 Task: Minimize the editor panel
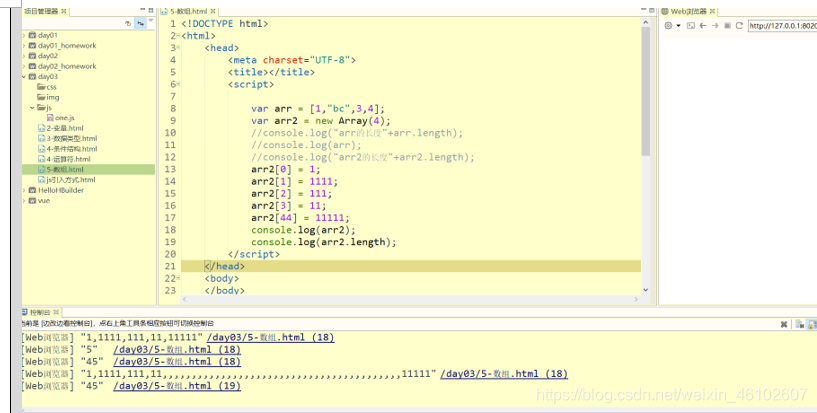click(x=643, y=10)
